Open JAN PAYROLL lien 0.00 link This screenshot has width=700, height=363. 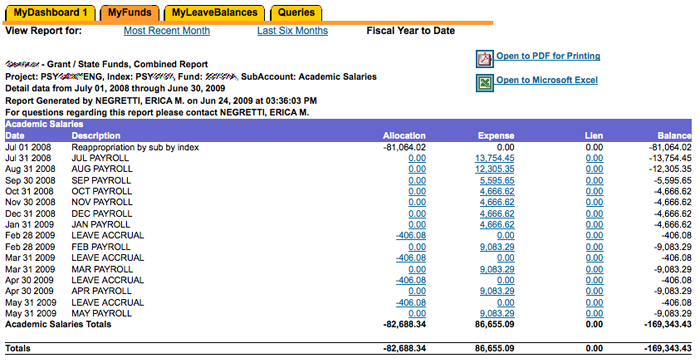tap(594, 224)
